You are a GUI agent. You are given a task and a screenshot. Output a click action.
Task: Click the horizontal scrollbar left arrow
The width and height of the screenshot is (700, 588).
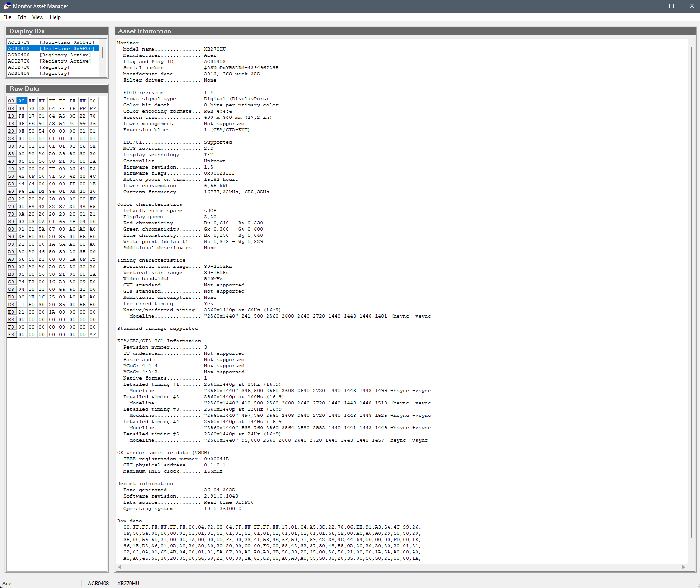click(120, 567)
